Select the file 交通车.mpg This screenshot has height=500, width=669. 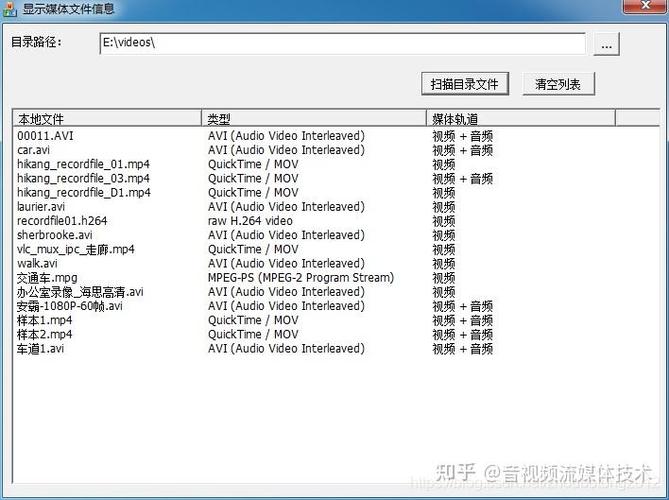point(47,278)
